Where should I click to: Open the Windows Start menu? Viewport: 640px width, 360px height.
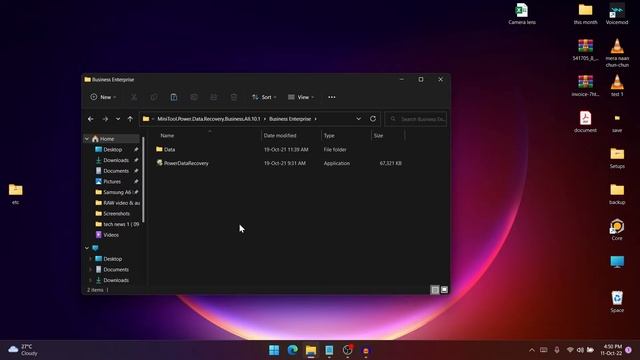(x=274, y=350)
